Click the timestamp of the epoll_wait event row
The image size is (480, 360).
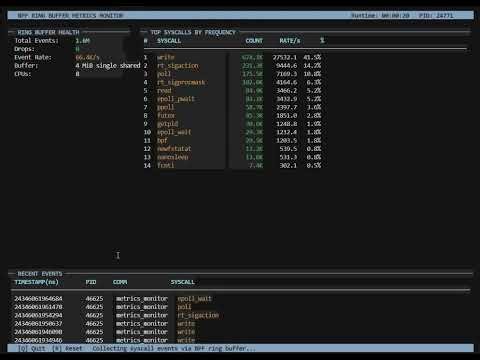pyautogui.click(x=38, y=299)
